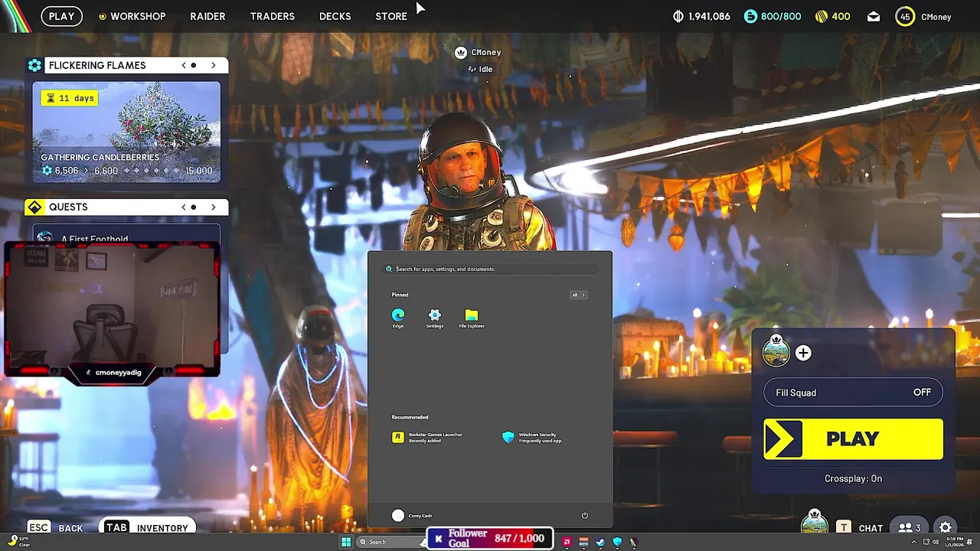Open recommended Windows Security

(x=533, y=437)
